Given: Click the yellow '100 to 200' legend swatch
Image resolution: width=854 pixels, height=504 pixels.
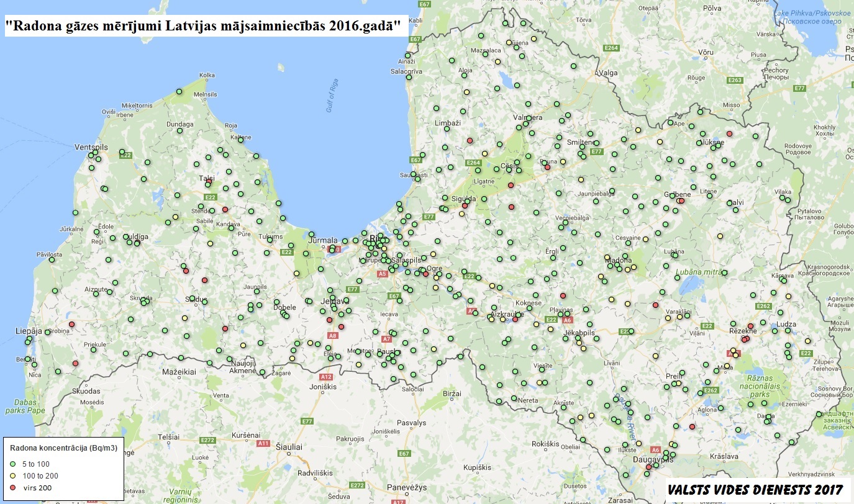Looking at the screenshot, I should pyautogui.click(x=12, y=475).
